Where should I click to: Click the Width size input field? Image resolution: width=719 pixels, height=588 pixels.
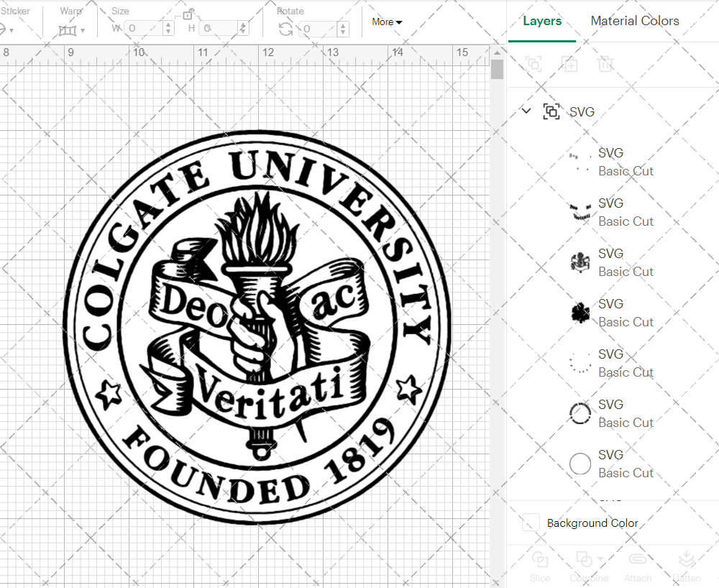(144, 29)
